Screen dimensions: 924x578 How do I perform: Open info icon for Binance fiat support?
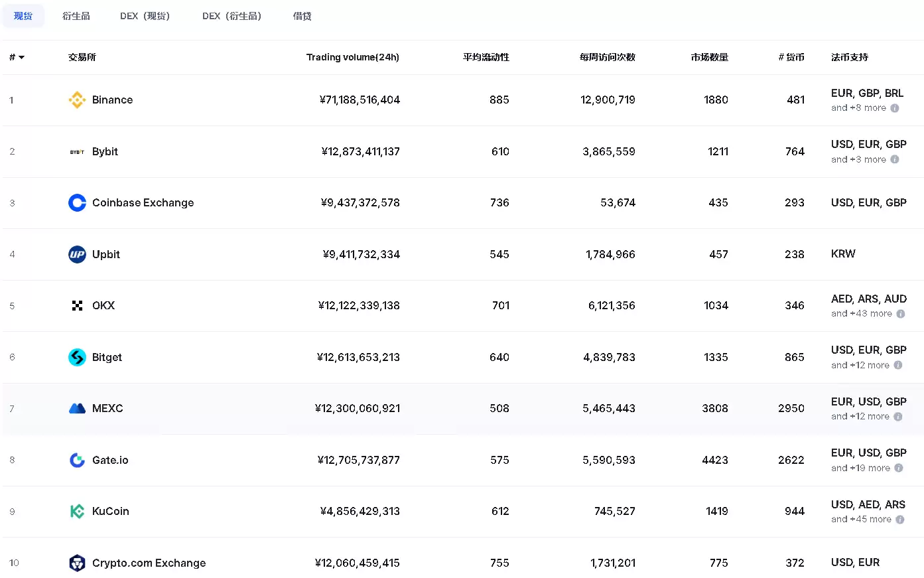click(x=895, y=108)
